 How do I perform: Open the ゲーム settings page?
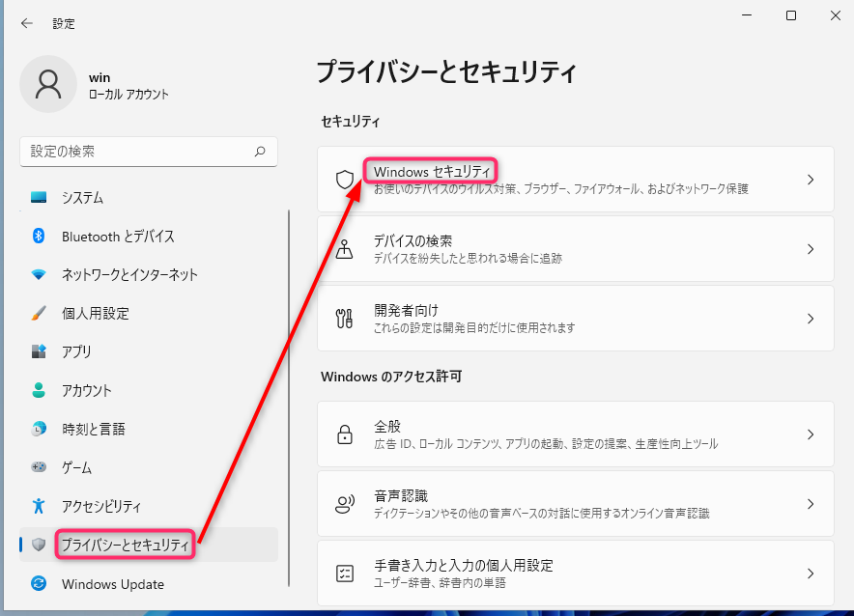[149, 467]
